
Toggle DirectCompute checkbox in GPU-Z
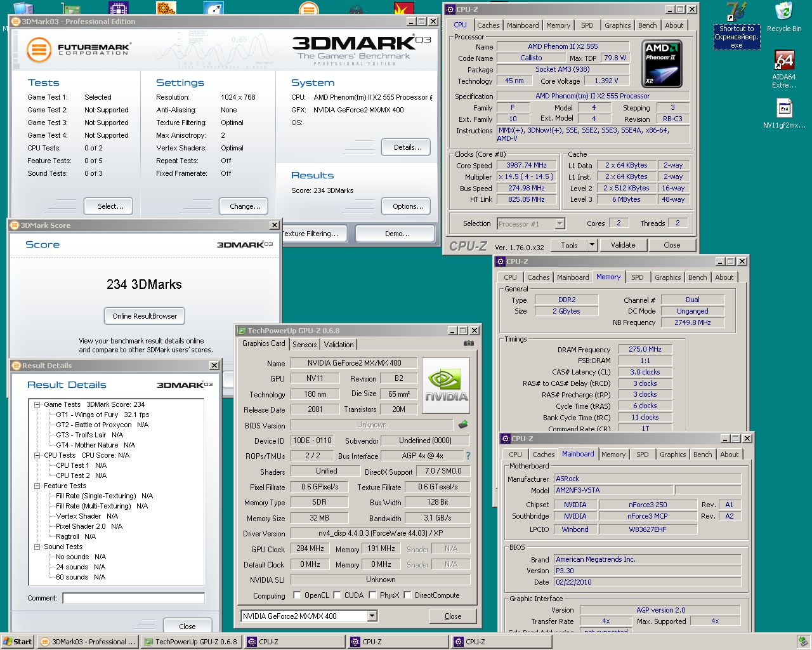click(408, 595)
